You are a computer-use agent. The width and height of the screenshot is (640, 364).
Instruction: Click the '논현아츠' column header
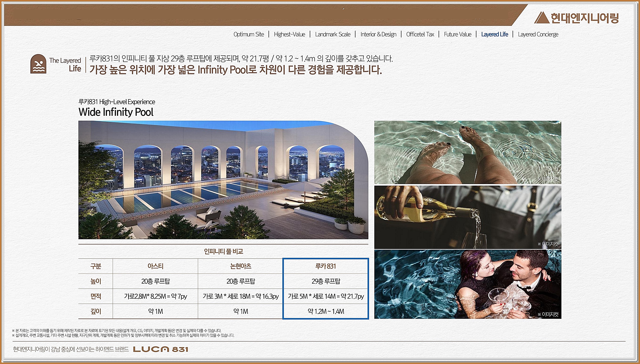click(240, 266)
